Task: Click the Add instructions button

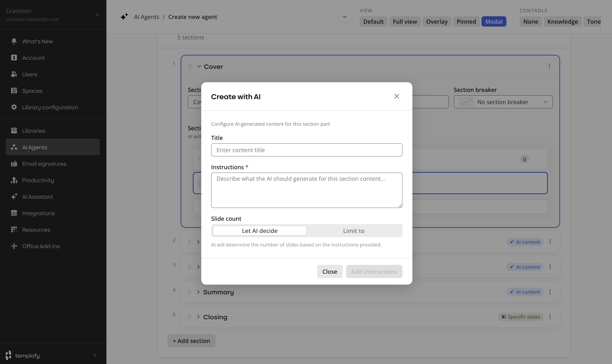Action: (x=374, y=271)
